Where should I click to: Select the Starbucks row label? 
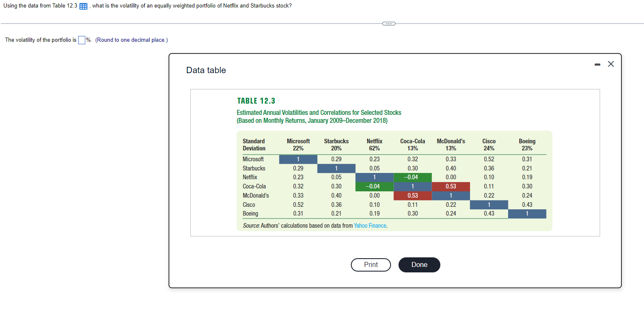coord(253,168)
